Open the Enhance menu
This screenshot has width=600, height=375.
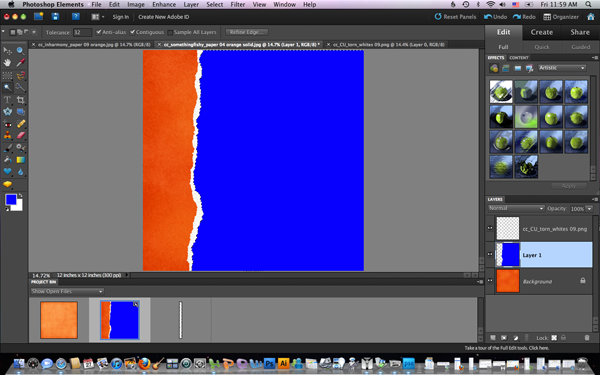coord(164,5)
